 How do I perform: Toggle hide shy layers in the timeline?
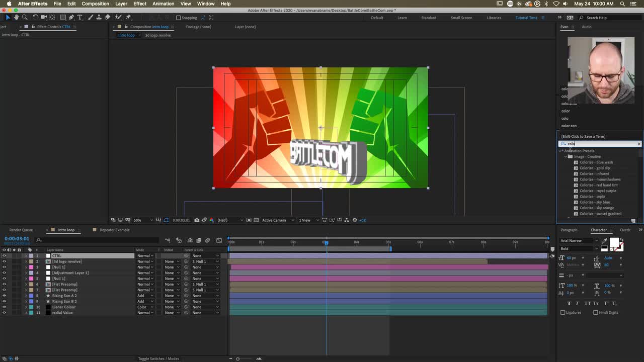click(x=190, y=240)
